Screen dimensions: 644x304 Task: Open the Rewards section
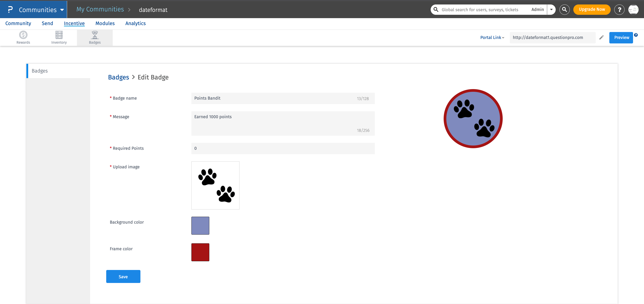[x=23, y=37]
